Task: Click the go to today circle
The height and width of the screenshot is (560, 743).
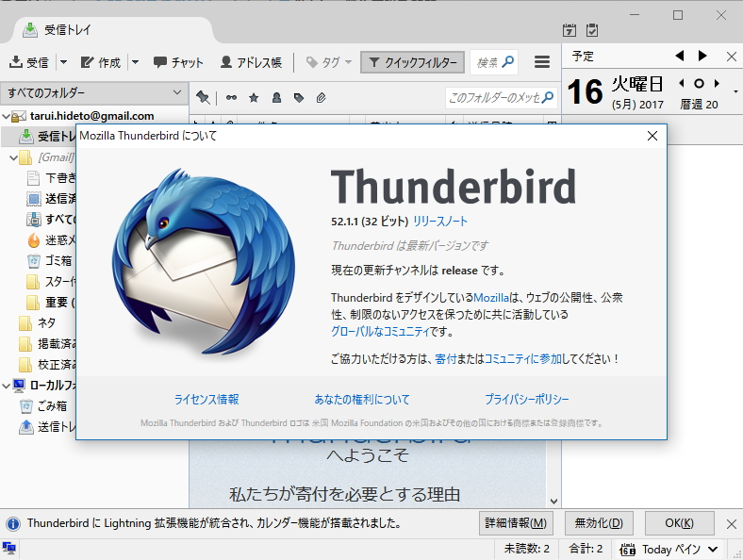Action: 699,83
